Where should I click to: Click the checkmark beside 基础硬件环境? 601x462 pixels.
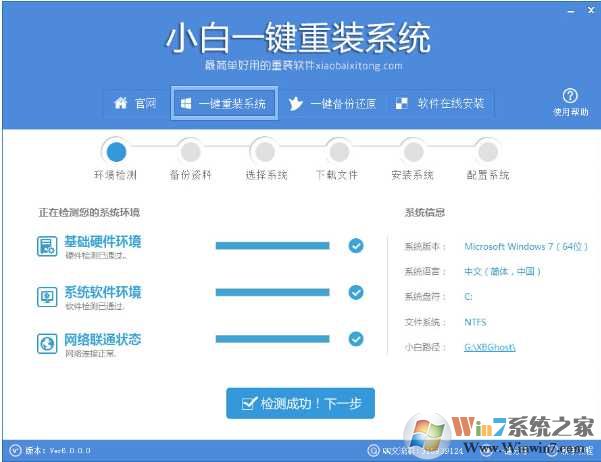[356, 245]
